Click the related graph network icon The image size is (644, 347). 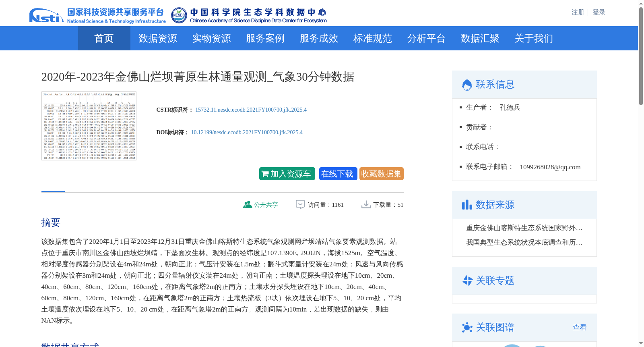(467, 327)
